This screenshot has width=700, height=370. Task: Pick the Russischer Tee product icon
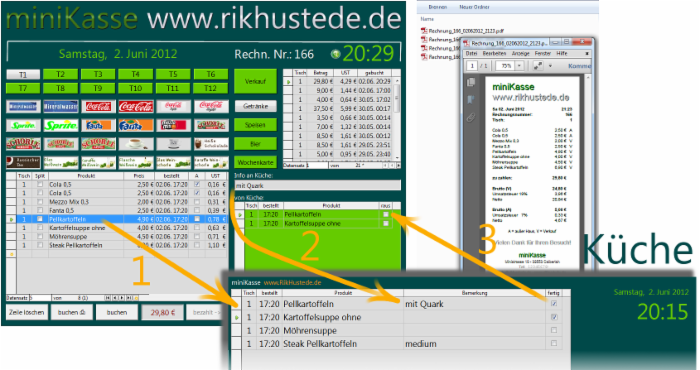coord(23,162)
